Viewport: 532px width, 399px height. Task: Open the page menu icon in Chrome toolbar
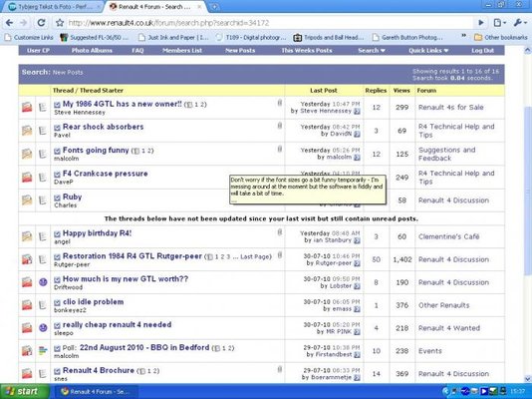(x=499, y=23)
